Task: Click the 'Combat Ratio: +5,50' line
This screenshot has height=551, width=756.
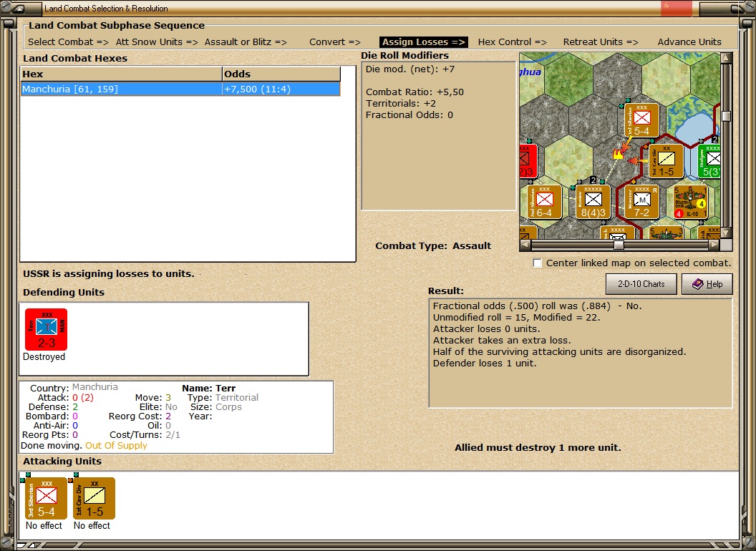Action: point(415,92)
